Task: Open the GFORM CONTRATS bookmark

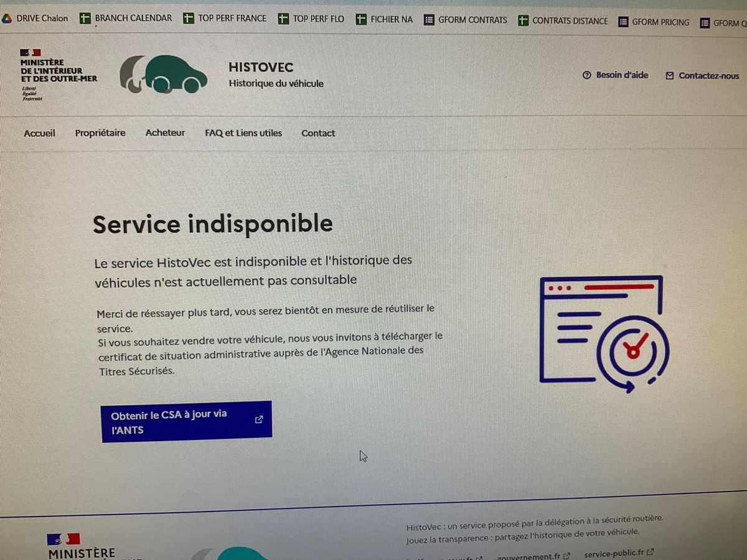Action: [465, 20]
